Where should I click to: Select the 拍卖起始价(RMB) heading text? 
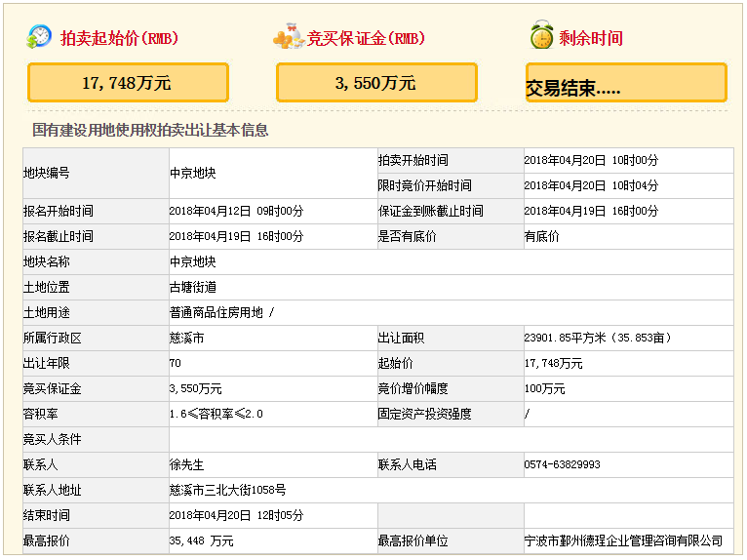pyautogui.click(x=119, y=39)
